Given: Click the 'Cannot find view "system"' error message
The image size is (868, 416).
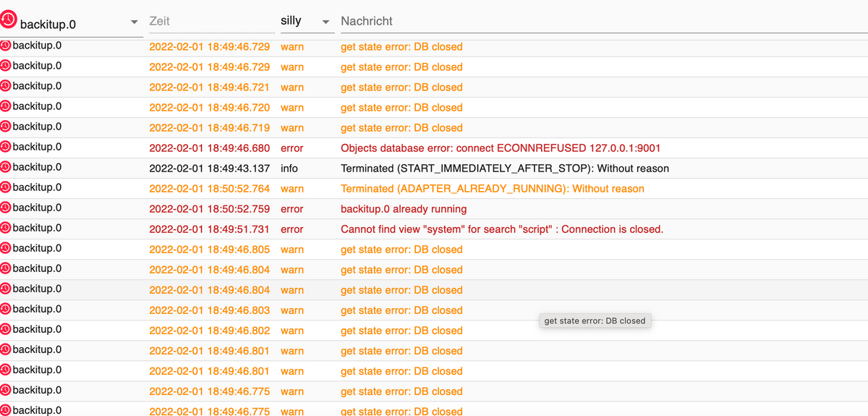Looking at the screenshot, I should (x=502, y=229).
